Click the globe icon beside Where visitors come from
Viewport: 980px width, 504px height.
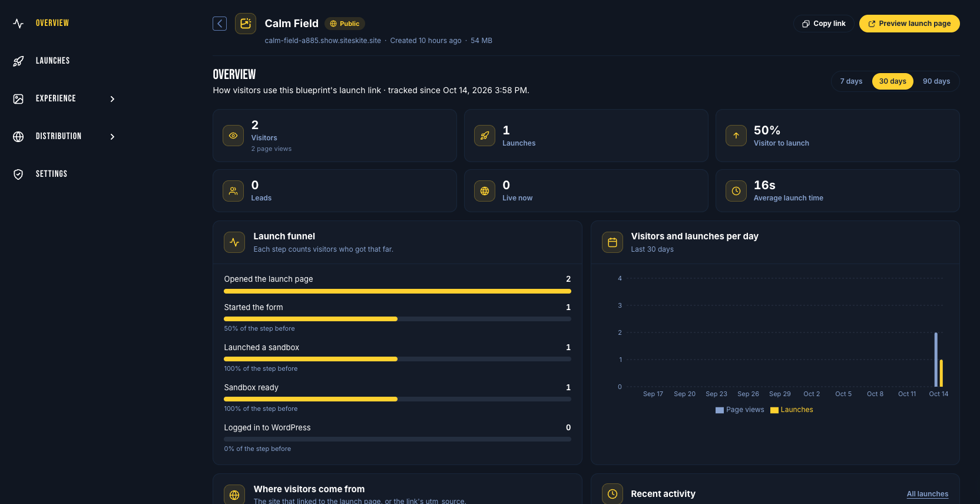(234, 495)
